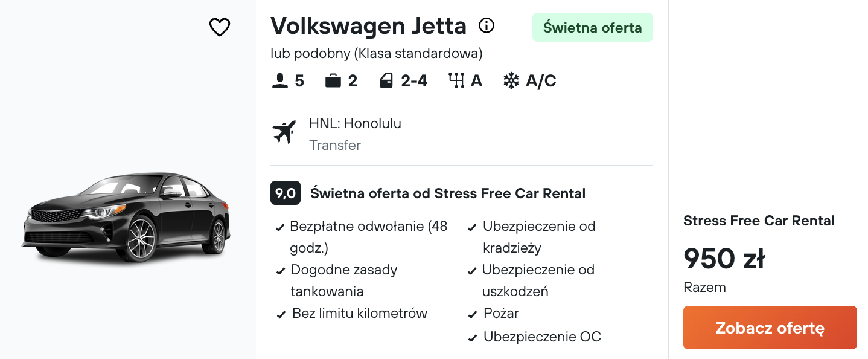Click the car door icon
The image size is (868, 359).
click(x=386, y=81)
